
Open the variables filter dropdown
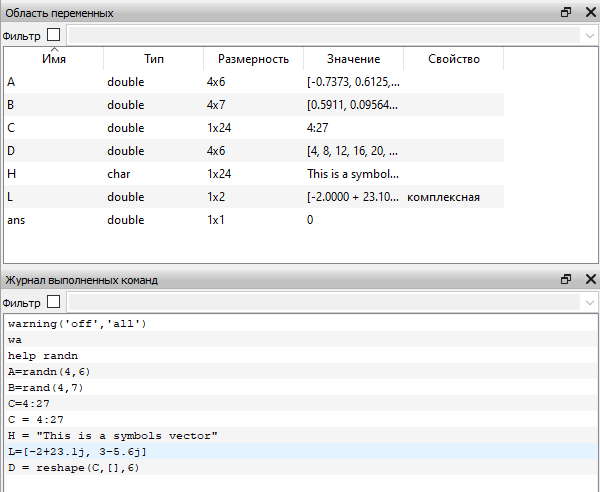coord(588,35)
